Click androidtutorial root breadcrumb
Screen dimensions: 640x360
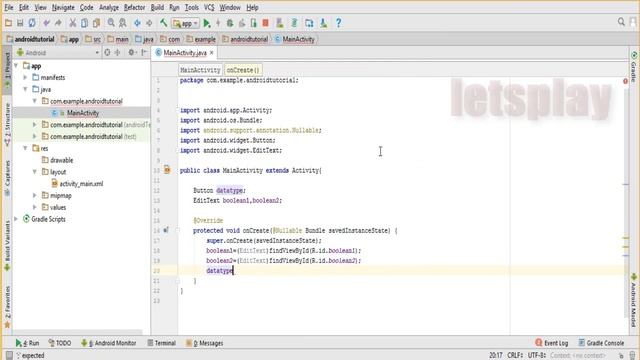pyautogui.click(x=31, y=39)
